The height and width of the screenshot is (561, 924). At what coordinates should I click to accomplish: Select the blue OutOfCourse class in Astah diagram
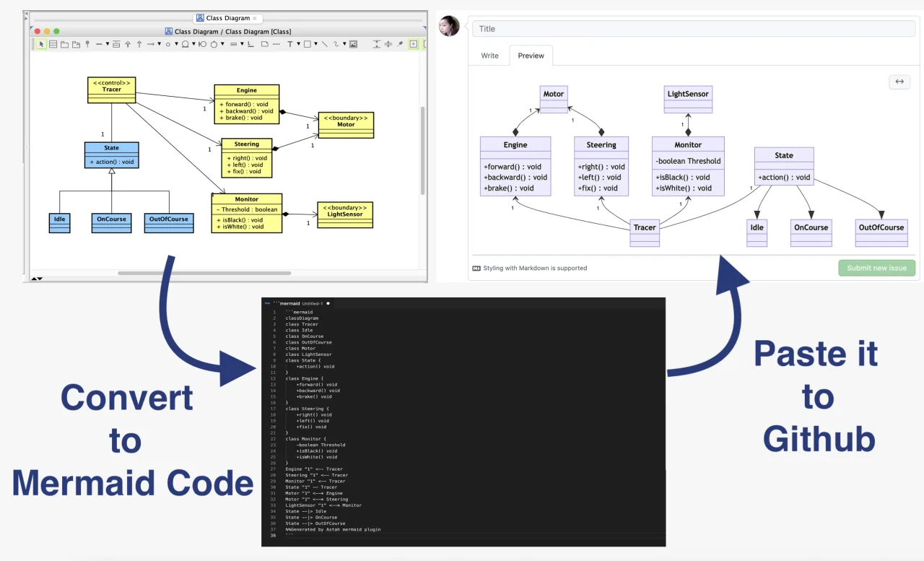(169, 223)
